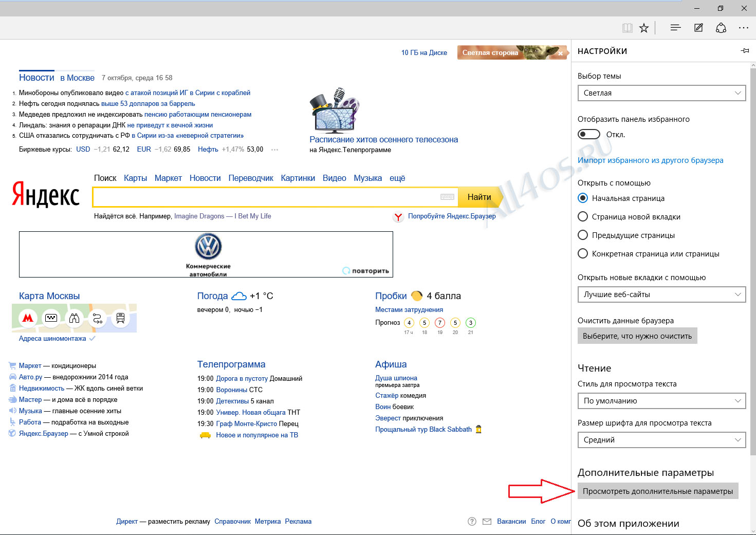Image resolution: width=756 pixels, height=535 pixels.
Task: Click the TV season schedule picture
Action: coord(335,110)
